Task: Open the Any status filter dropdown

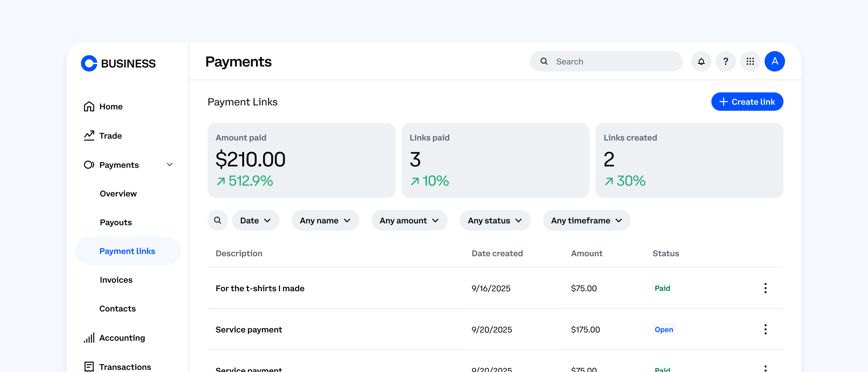Action: (495, 220)
